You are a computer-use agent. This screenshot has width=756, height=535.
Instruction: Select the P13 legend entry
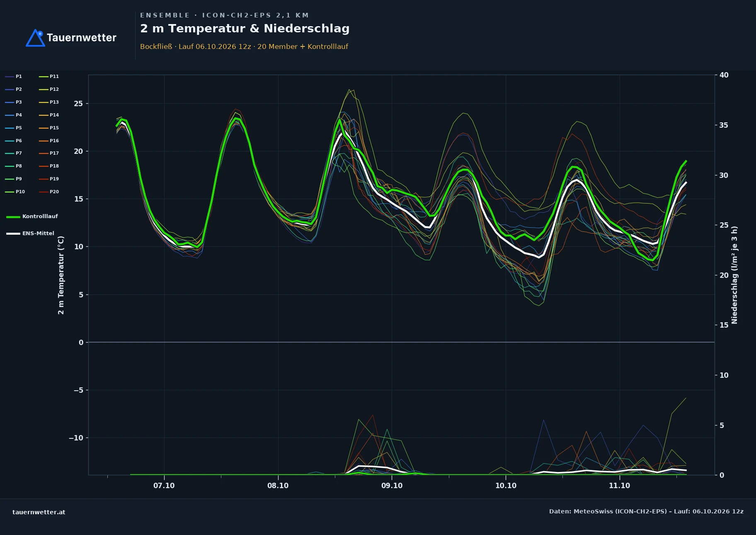pyautogui.click(x=49, y=102)
